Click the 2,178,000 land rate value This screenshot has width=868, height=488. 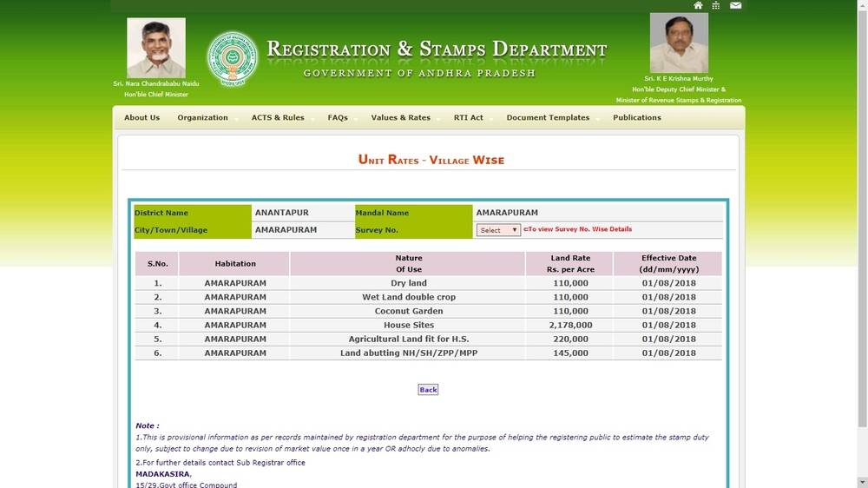coord(570,325)
